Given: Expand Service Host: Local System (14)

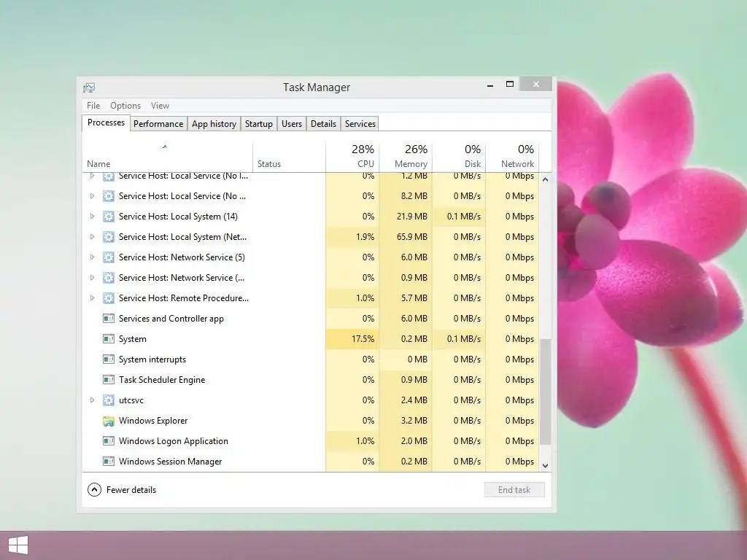Looking at the screenshot, I should [x=92, y=217].
